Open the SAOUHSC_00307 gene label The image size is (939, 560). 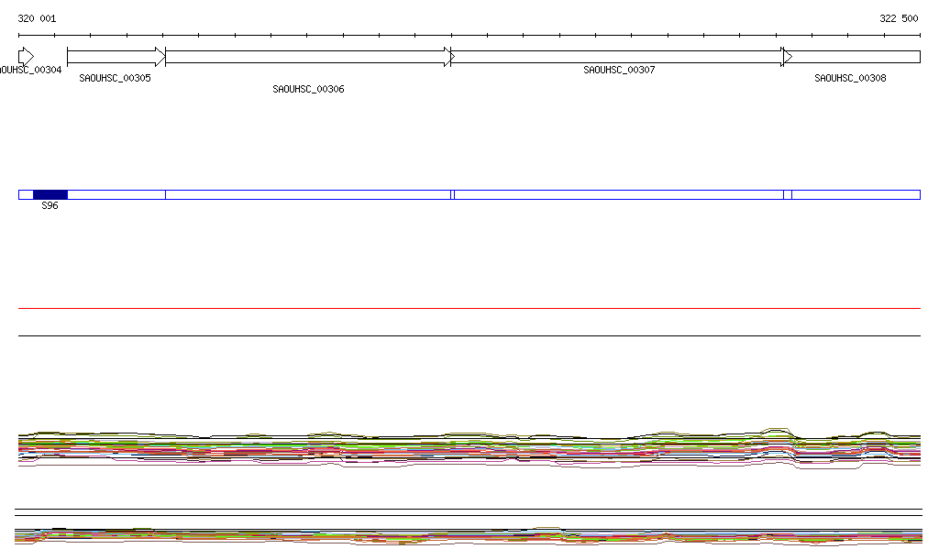point(619,70)
